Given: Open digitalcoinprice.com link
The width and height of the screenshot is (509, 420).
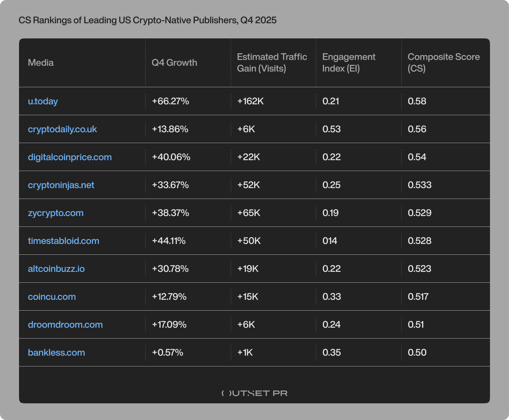Looking at the screenshot, I should (69, 157).
